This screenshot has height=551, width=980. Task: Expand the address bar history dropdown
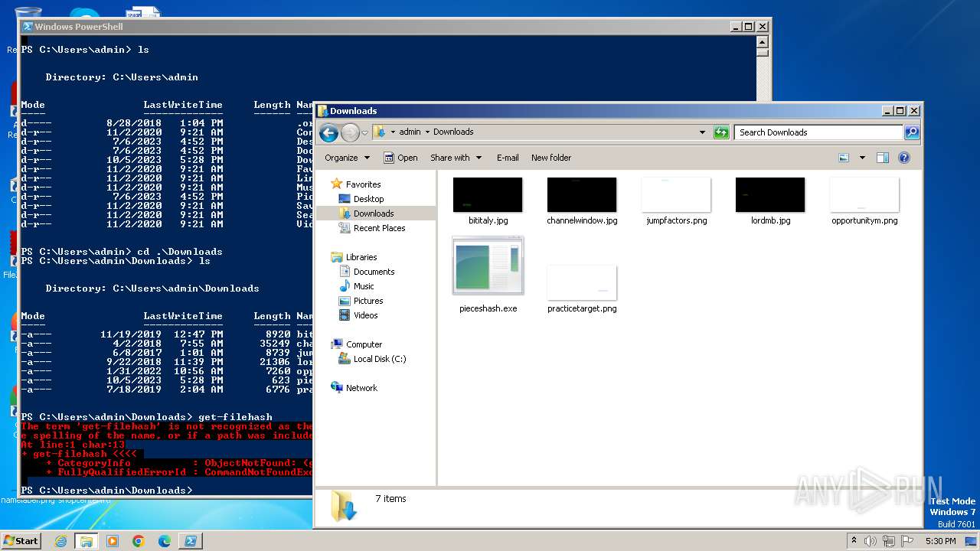[x=702, y=132]
